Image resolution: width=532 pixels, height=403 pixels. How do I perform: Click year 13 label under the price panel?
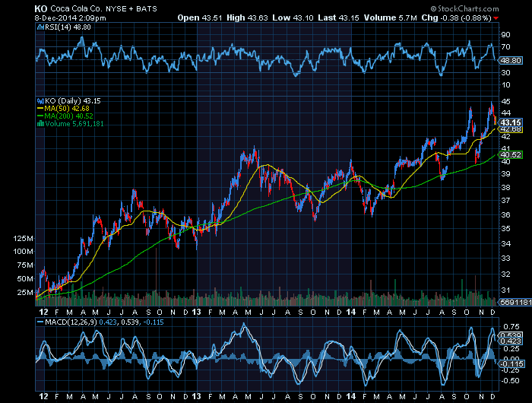click(x=196, y=312)
